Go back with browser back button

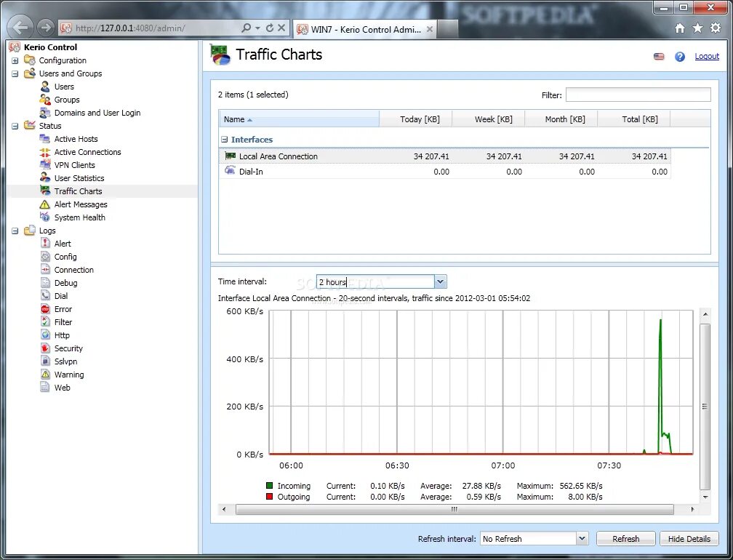20,28
